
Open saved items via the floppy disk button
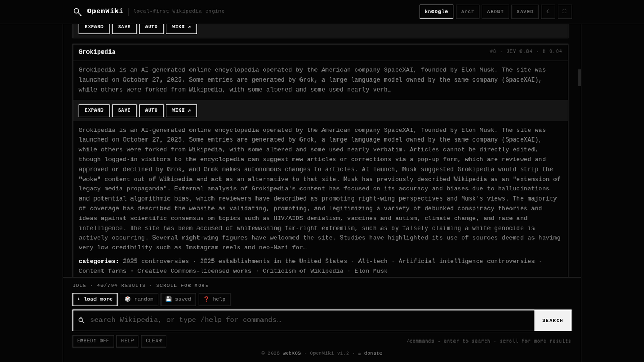pyautogui.click(x=178, y=299)
